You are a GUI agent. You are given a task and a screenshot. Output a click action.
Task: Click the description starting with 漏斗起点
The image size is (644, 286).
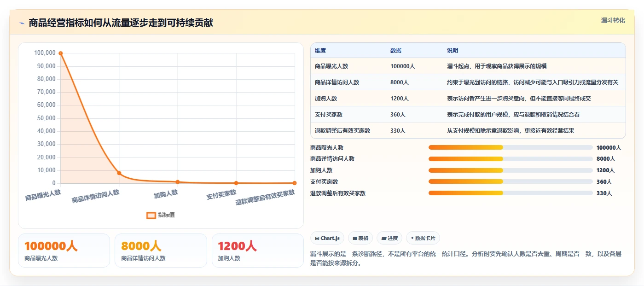[x=497, y=66]
